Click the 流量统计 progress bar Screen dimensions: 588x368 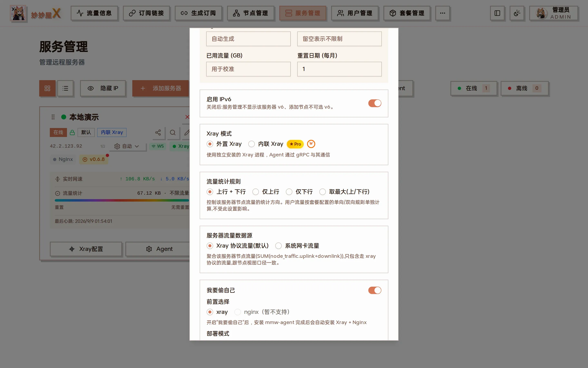[122, 201]
